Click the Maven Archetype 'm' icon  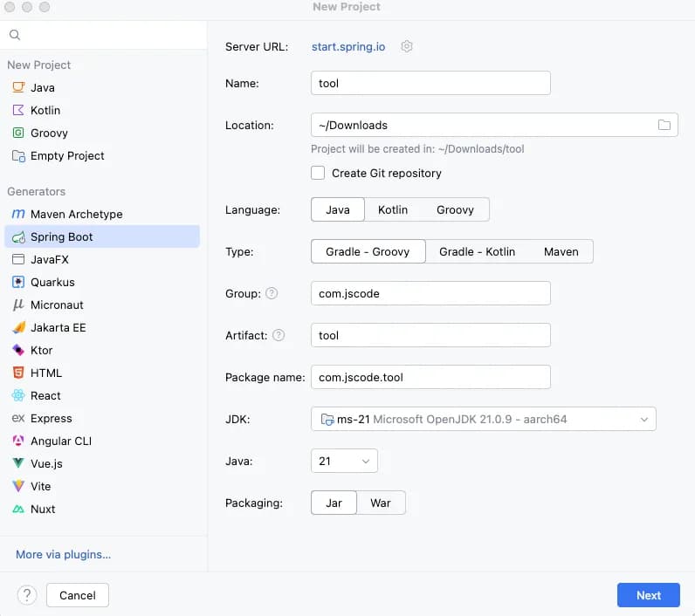coord(18,214)
